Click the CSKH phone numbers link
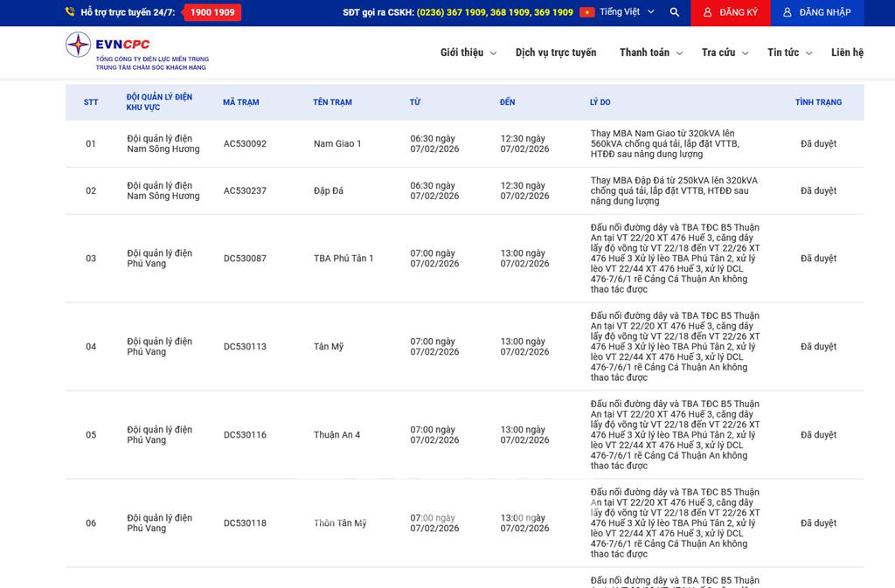Screen dimensions: 895x588 tap(495, 12)
